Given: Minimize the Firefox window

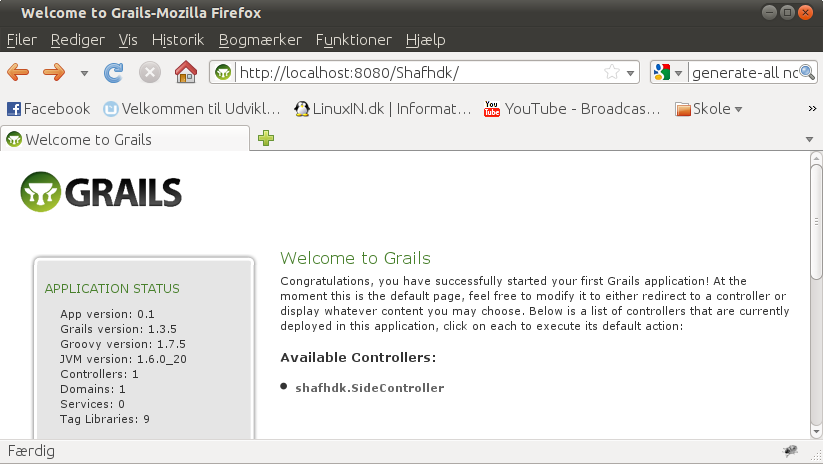Looking at the screenshot, I should click(x=769, y=12).
